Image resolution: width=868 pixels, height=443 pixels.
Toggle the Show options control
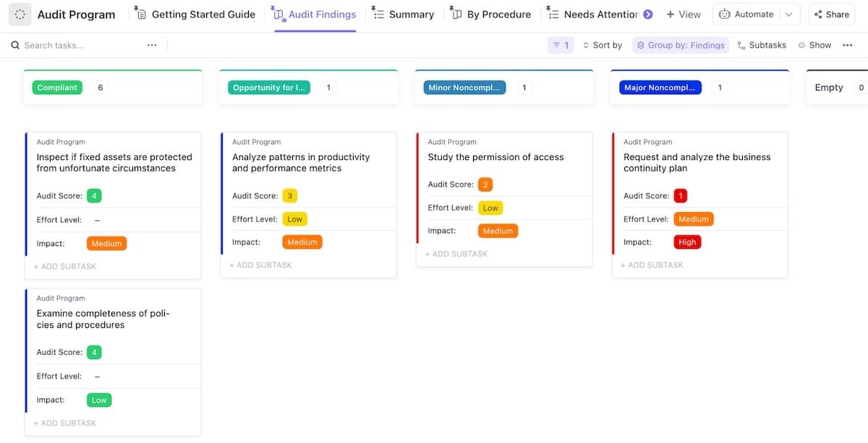[x=814, y=45]
